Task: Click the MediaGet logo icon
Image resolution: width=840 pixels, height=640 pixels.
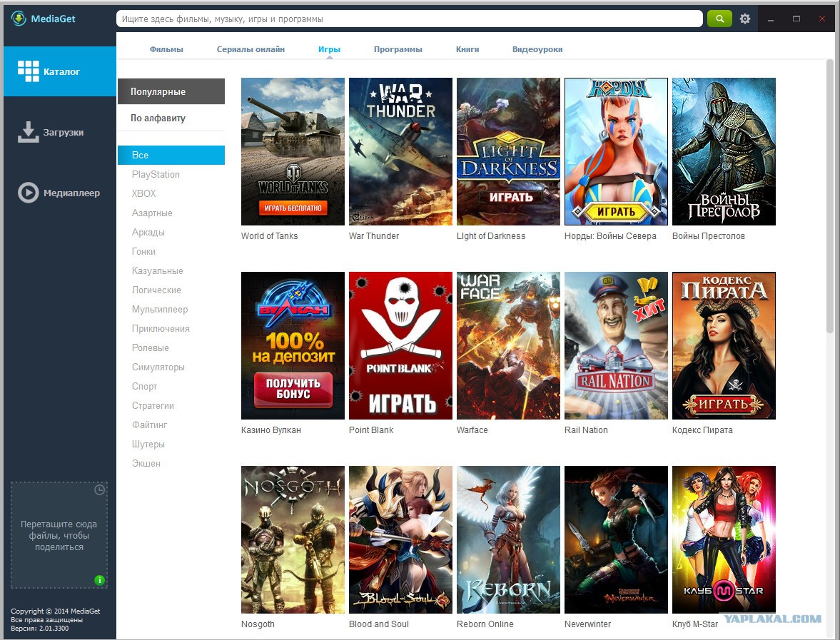Action: coord(19,19)
